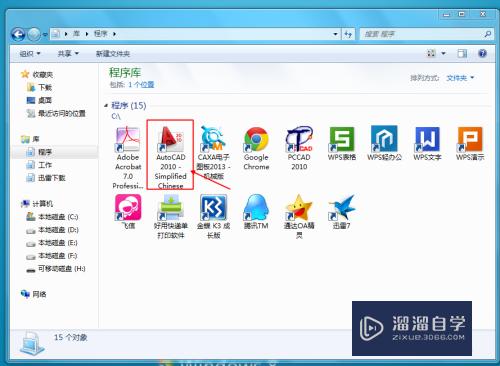Click the 新建文件夹 button
Viewport: 500px width, 366px height.
113,54
